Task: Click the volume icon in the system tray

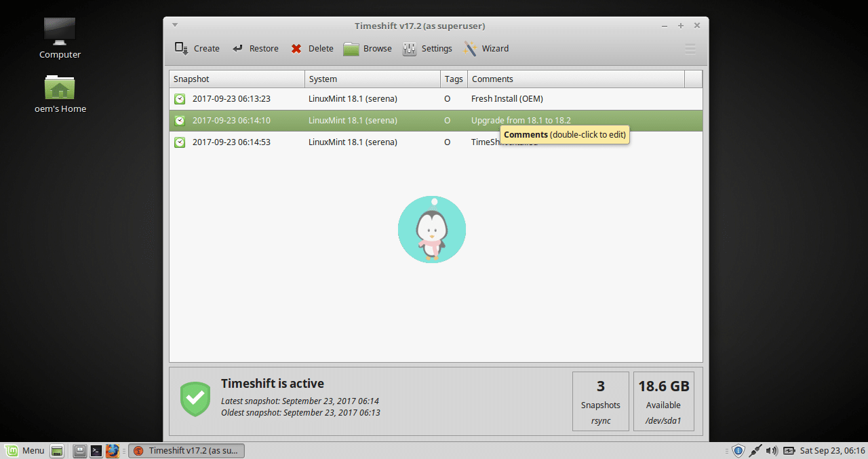Action: click(x=772, y=450)
